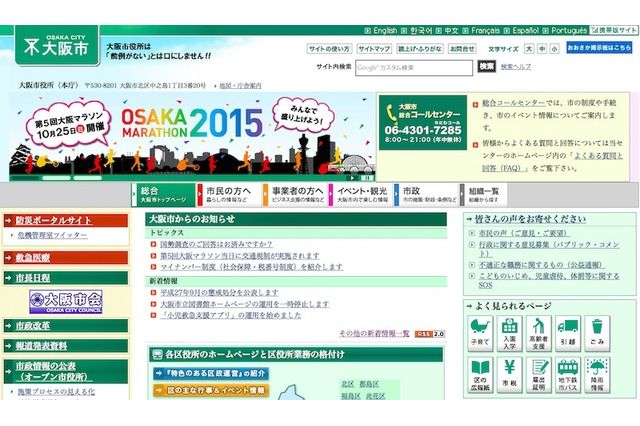Open the 届出証明 document icon
This screenshot has height=426, width=640.
coord(539,375)
